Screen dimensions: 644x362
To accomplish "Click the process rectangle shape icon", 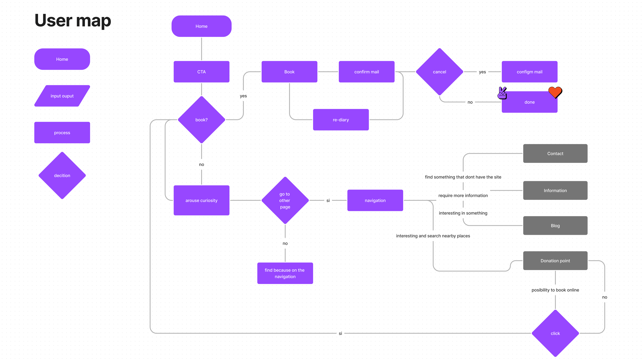I will point(62,133).
